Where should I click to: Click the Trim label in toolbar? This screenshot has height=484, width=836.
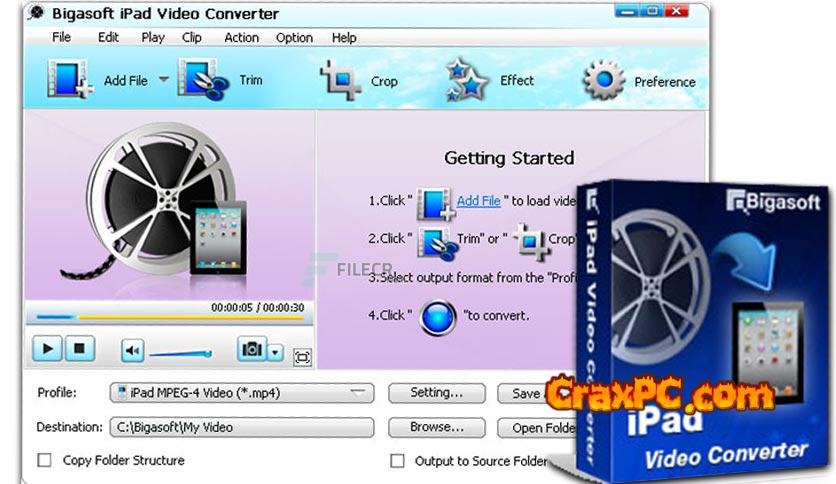click(x=251, y=80)
